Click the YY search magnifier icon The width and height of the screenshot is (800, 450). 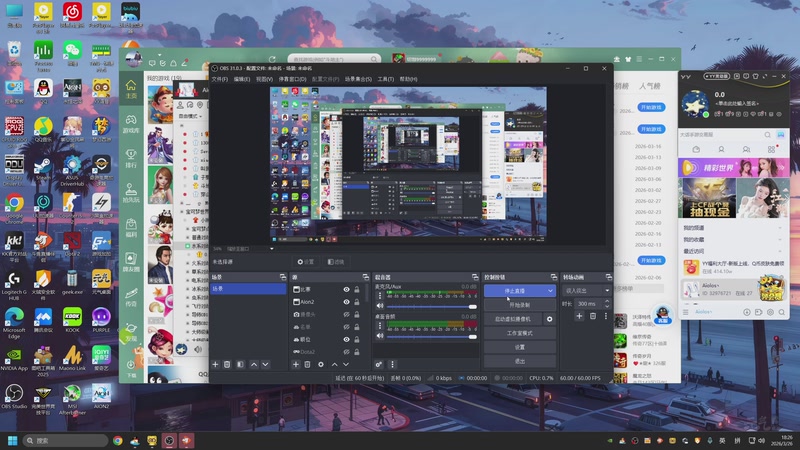pos(767,135)
